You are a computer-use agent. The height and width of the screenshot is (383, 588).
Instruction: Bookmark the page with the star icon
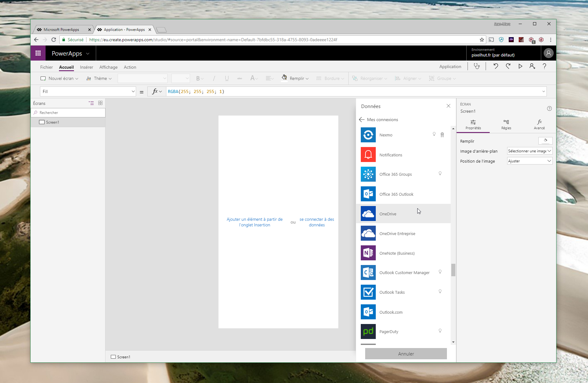pos(482,40)
